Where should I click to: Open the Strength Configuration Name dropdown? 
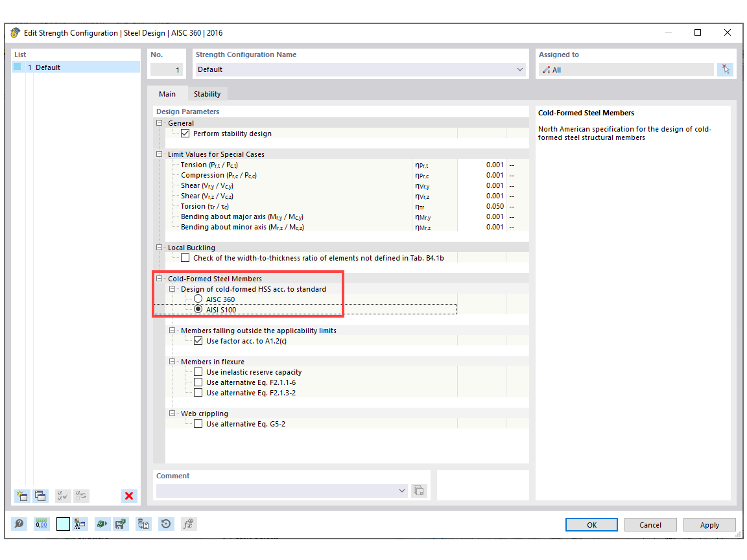coord(520,69)
